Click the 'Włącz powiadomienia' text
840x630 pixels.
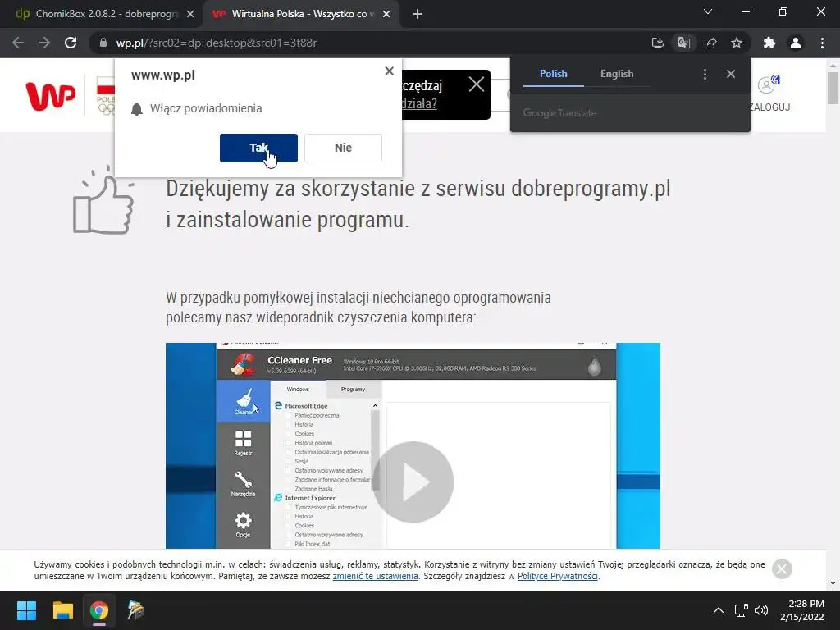(x=206, y=108)
